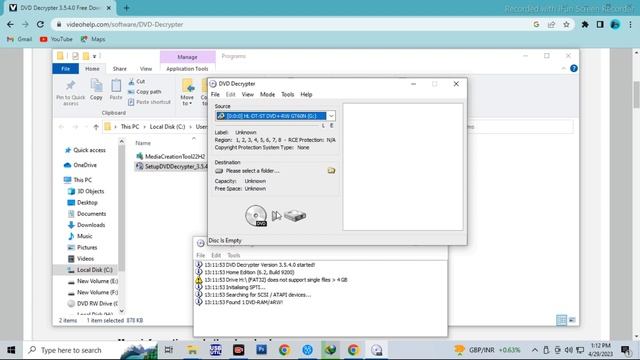Click Move to in Explorer ribbon

pos(187,92)
